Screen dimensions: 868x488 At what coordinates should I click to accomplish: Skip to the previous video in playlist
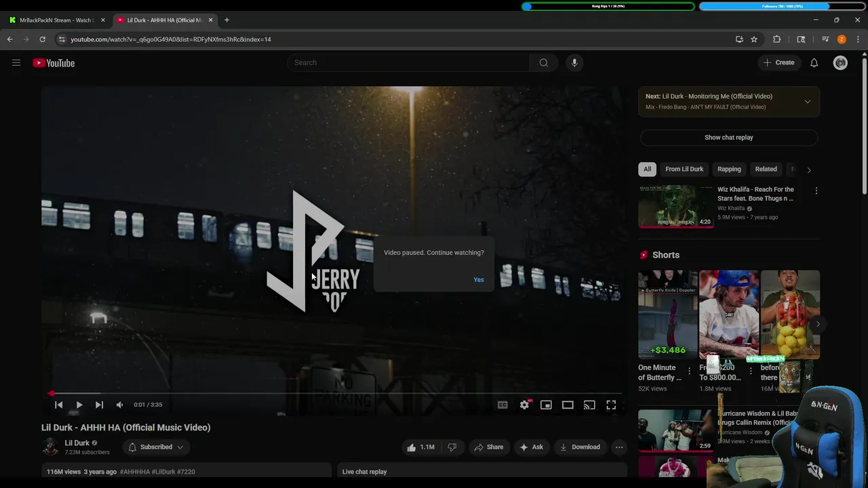point(58,405)
